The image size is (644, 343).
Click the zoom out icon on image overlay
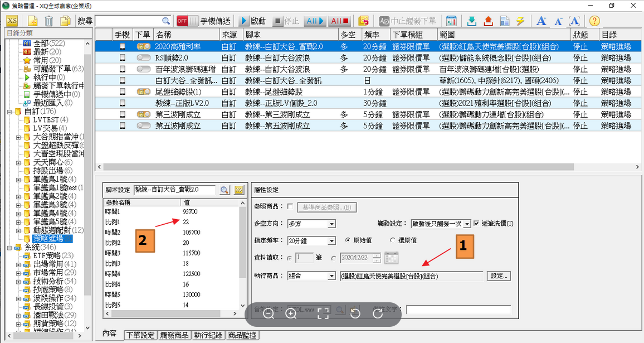(269, 314)
